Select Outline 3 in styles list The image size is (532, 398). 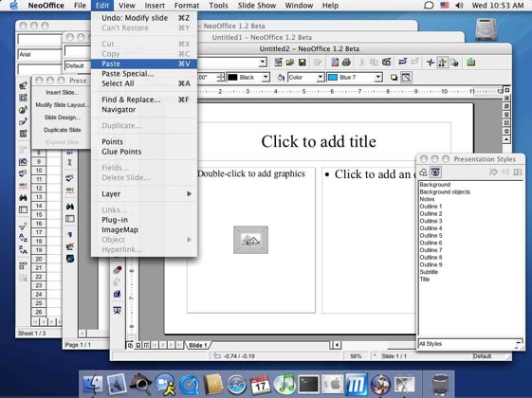(431, 221)
